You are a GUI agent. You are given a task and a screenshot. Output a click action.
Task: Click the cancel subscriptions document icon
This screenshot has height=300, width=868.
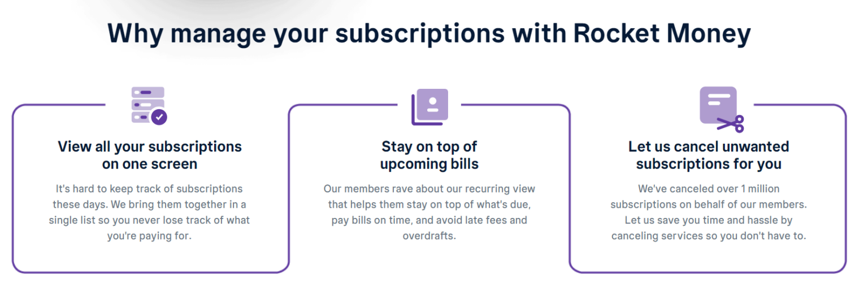pos(718,105)
